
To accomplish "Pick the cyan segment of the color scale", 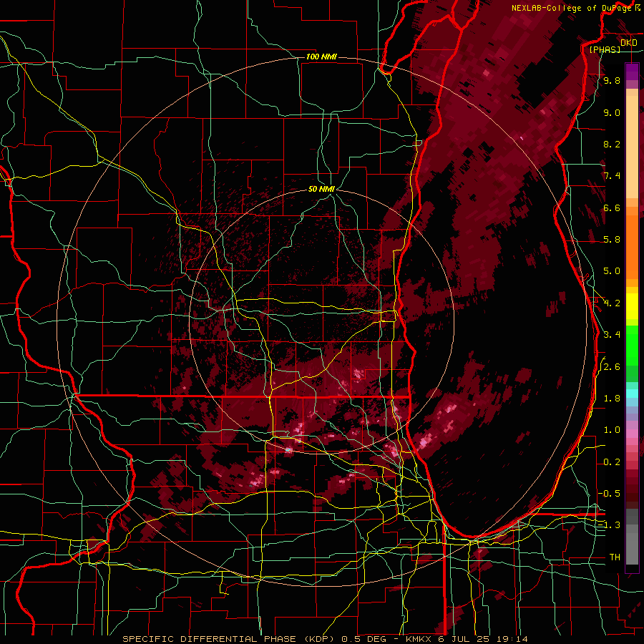I will pyautogui.click(x=632, y=393).
